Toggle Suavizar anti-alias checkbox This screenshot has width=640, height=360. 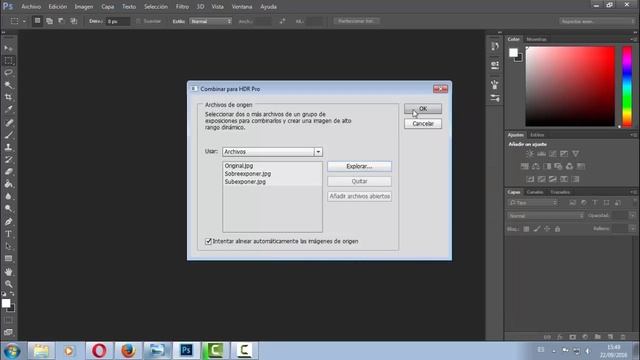(139, 21)
